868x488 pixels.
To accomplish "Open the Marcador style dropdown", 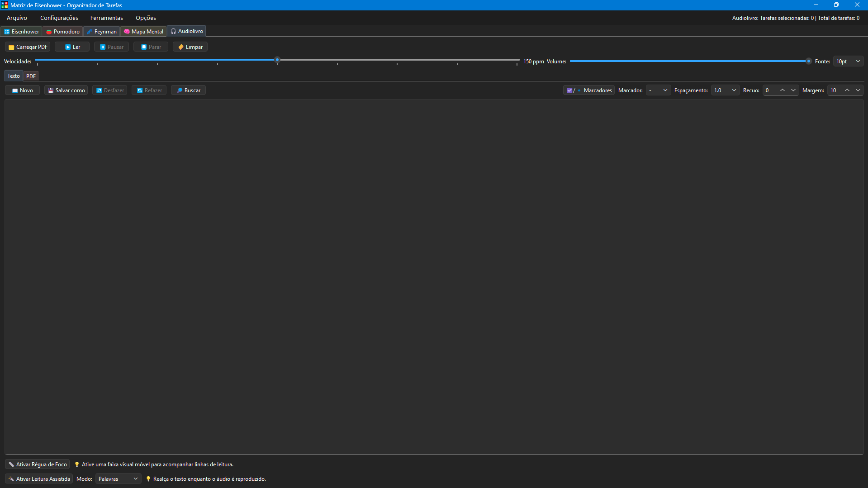I will click(658, 90).
